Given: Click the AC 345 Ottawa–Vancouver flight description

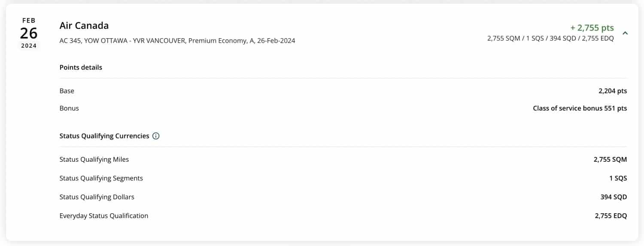Looking at the screenshot, I should (x=177, y=41).
